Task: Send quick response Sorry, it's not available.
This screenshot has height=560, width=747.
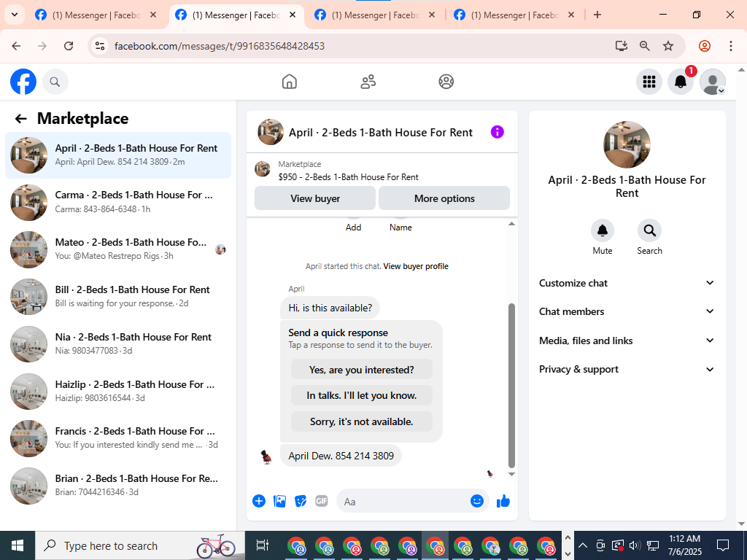Action: pyautogui.click(x=362, y=421)
